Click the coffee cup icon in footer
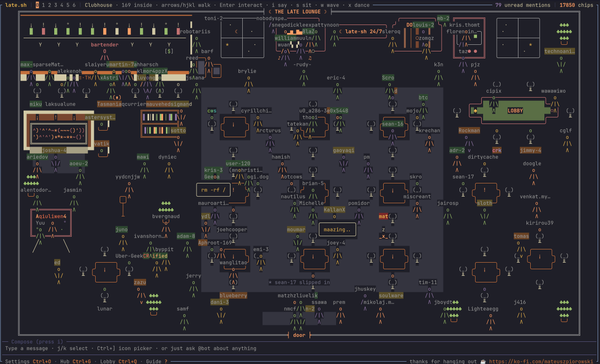600x364 pixels. (x=483, y=361)
